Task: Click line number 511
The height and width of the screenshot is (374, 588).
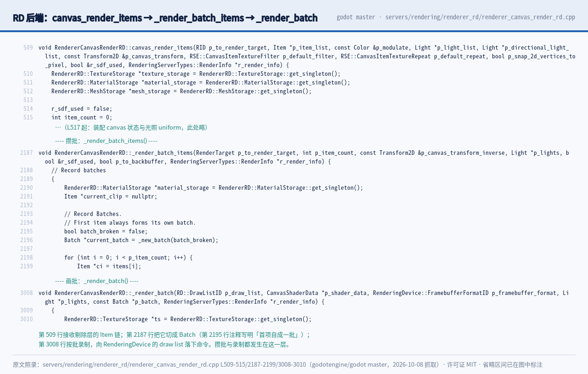Action: click(x=28, y=83)
